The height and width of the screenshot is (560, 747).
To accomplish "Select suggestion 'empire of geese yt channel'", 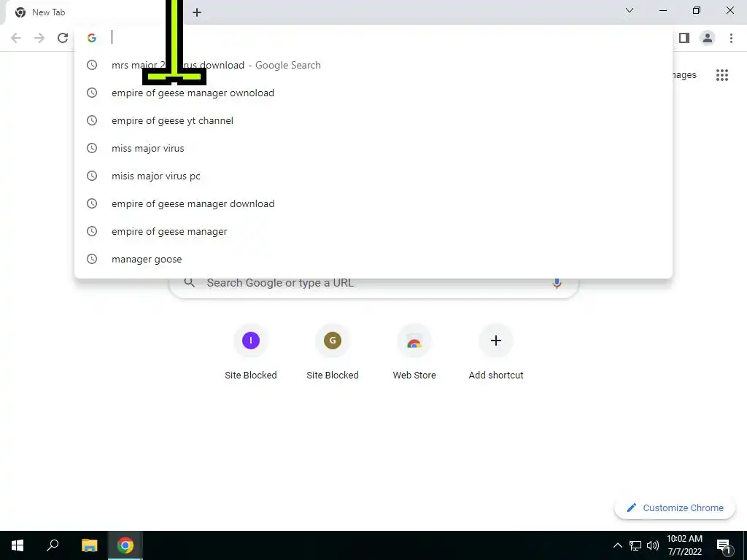I will (373, 120).
